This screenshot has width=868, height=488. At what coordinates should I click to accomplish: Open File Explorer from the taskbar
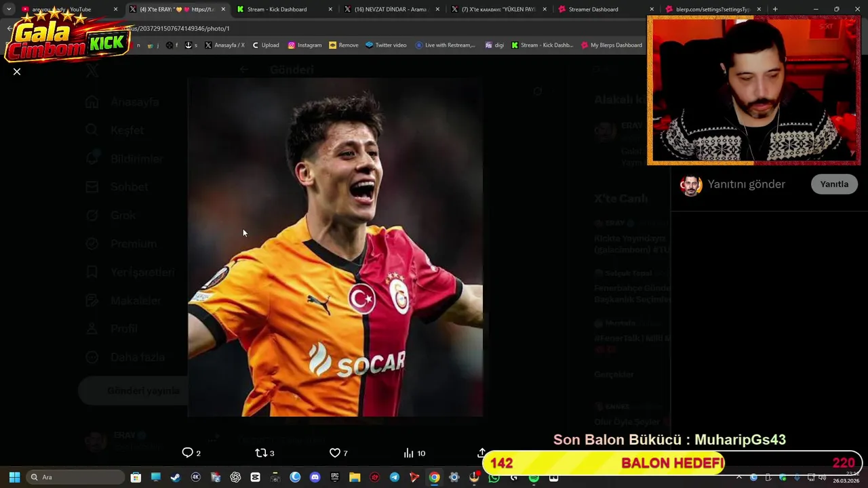355,477
